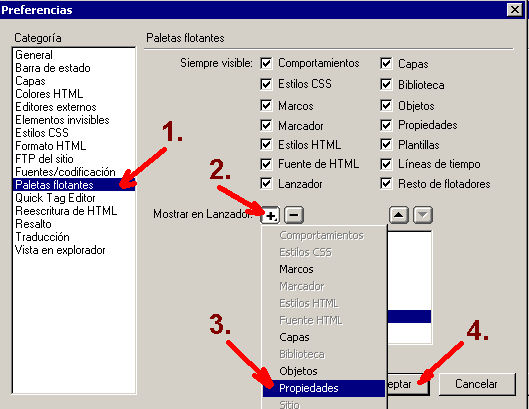529x409 pixels.
Task: Click the Cancelar button
Action: click(477, 384)
